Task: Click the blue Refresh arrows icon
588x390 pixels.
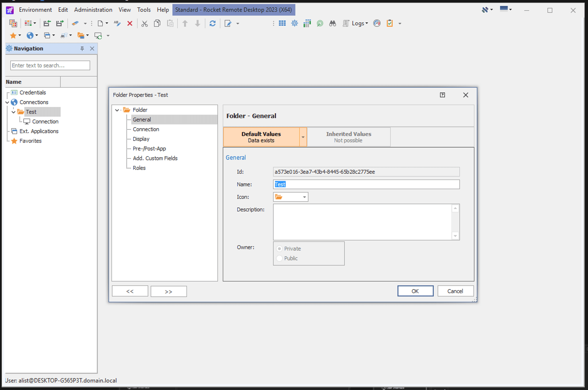Action: tap(213, 23)
